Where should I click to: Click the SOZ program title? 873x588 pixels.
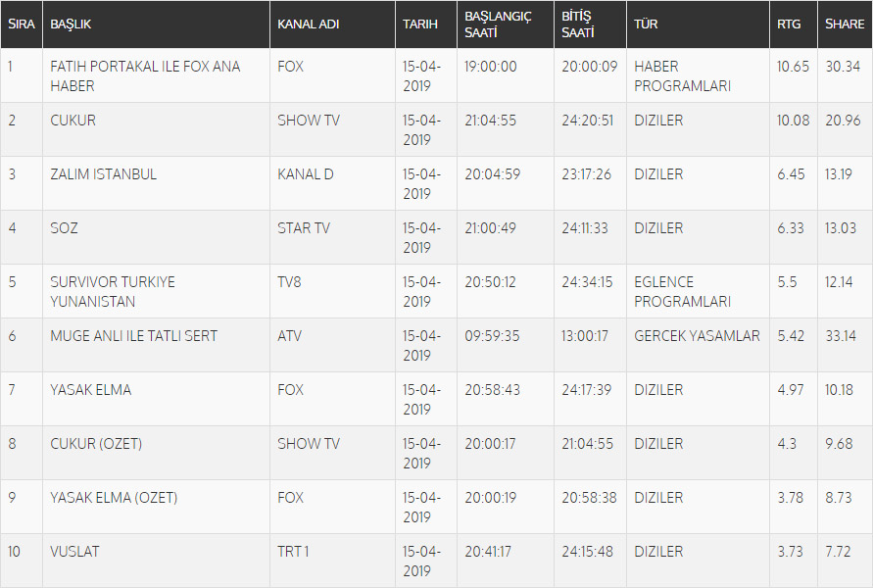click(x=65, y=228)
